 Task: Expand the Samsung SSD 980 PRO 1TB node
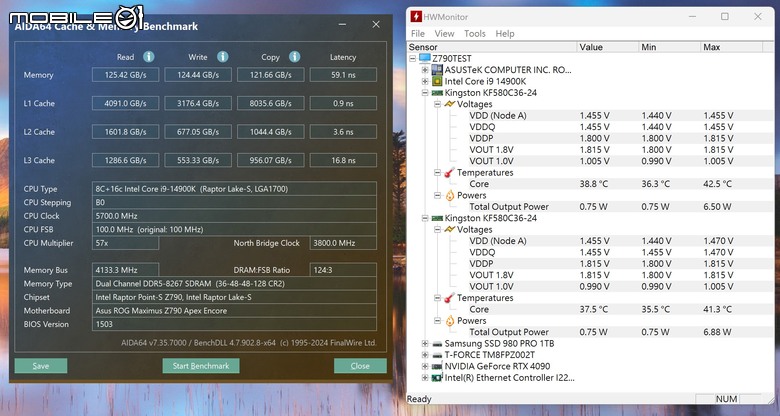(x=425, y=343)
